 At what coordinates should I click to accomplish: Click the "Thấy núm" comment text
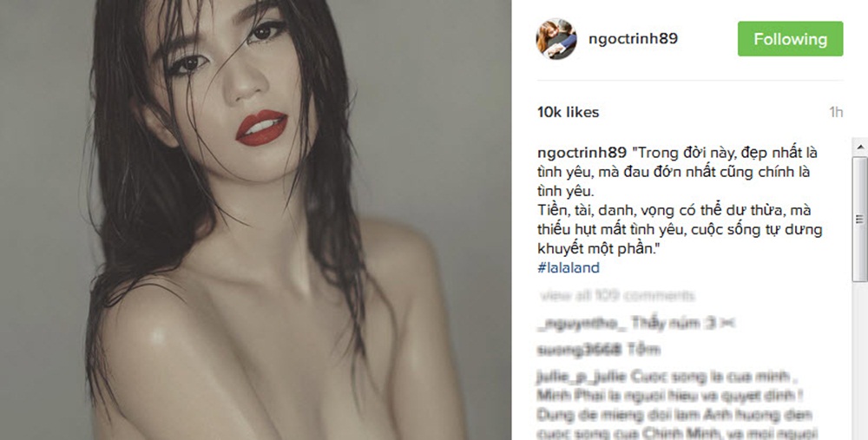(682, 324)
